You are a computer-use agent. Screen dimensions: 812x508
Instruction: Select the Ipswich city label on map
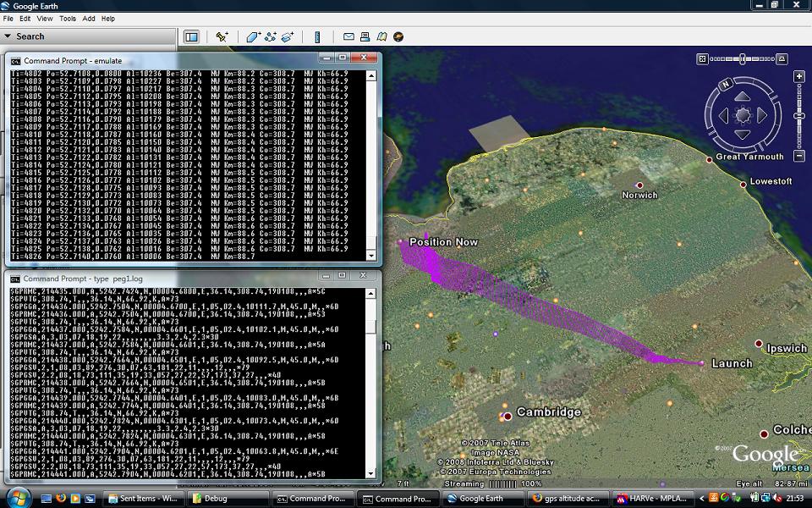pos(787,348)
